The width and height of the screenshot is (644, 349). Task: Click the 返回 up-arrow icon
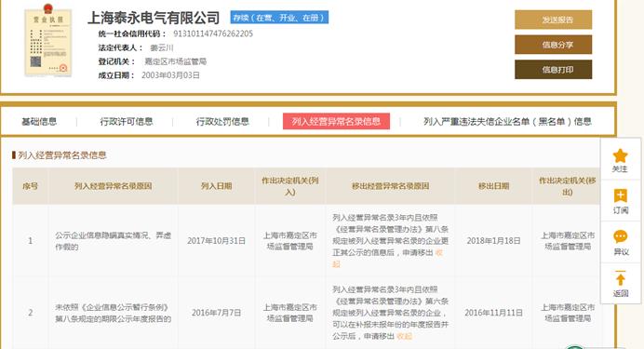coord(620,278)
